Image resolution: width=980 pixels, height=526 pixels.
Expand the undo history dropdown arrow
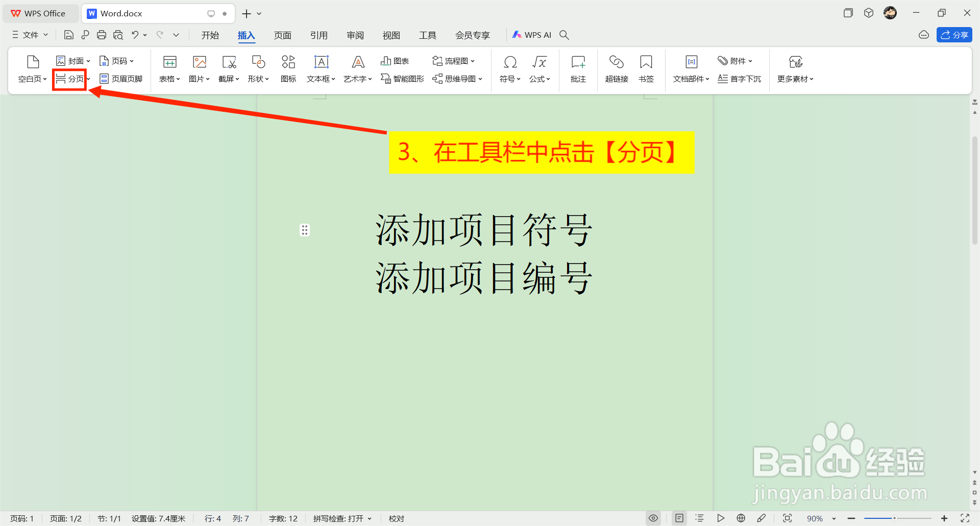click(x=145, y=35)
